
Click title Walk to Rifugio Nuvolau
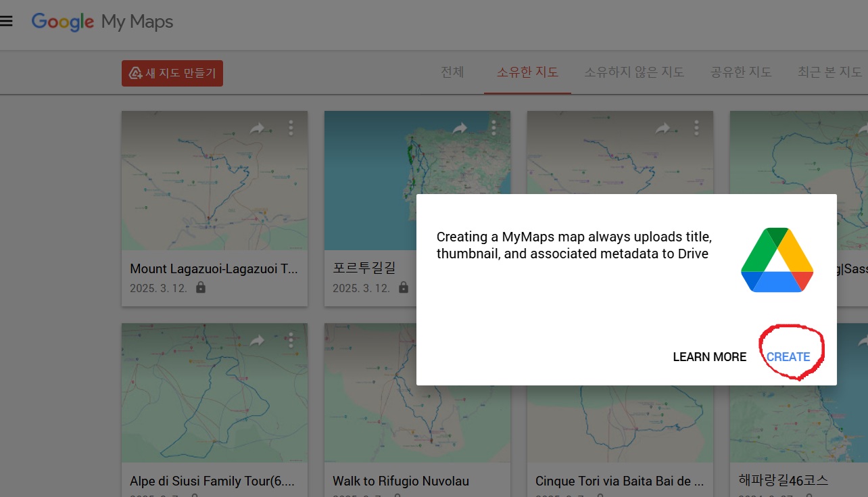pyautogui.click(x=401, y=481)
